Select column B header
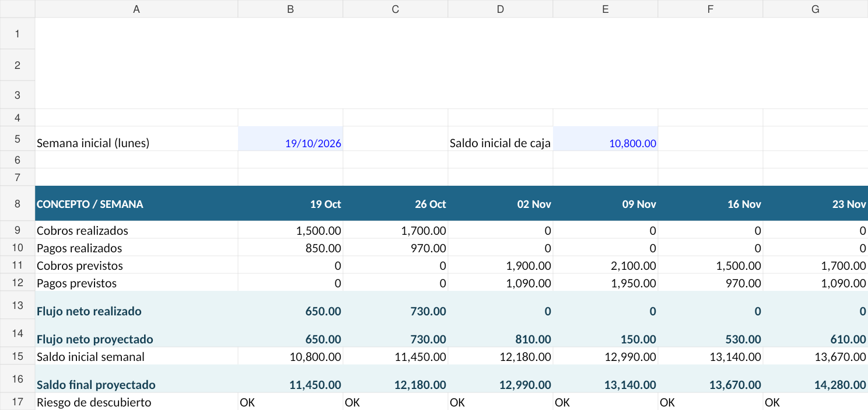 coord(290,9)
